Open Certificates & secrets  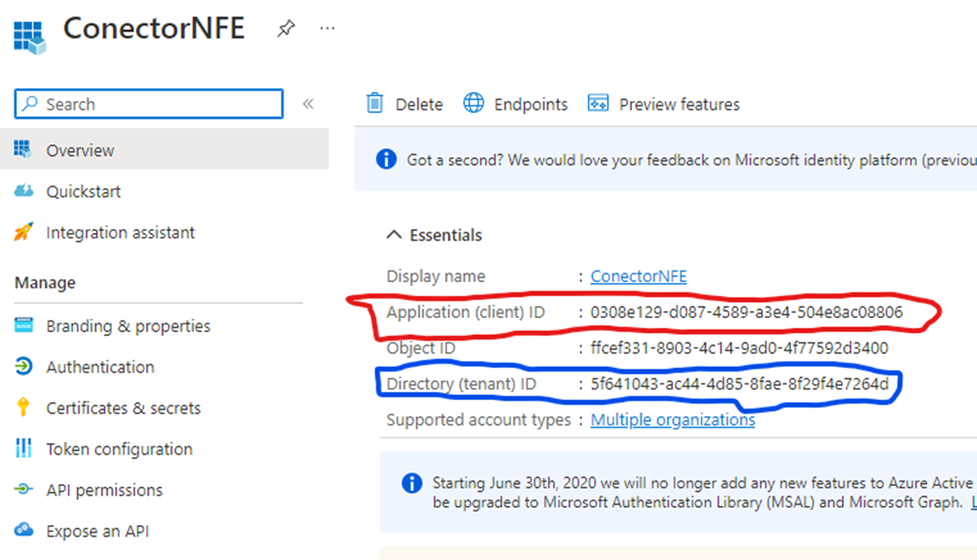click(123, 408)
